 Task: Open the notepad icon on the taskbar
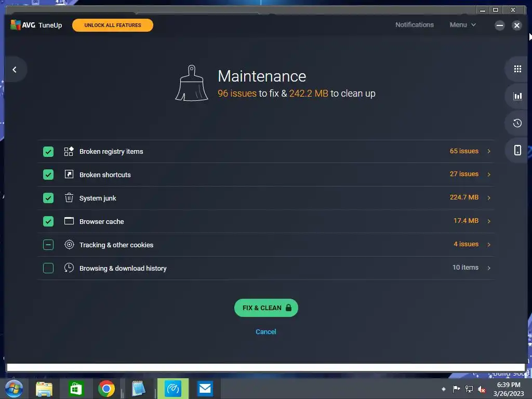tap(138, 389)
